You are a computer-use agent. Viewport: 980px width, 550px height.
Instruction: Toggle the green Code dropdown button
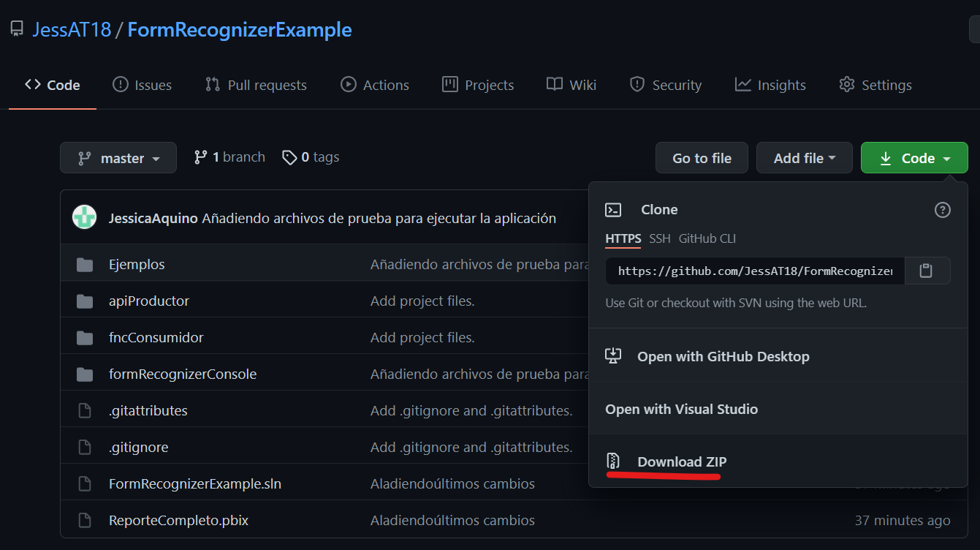[914, 158]
